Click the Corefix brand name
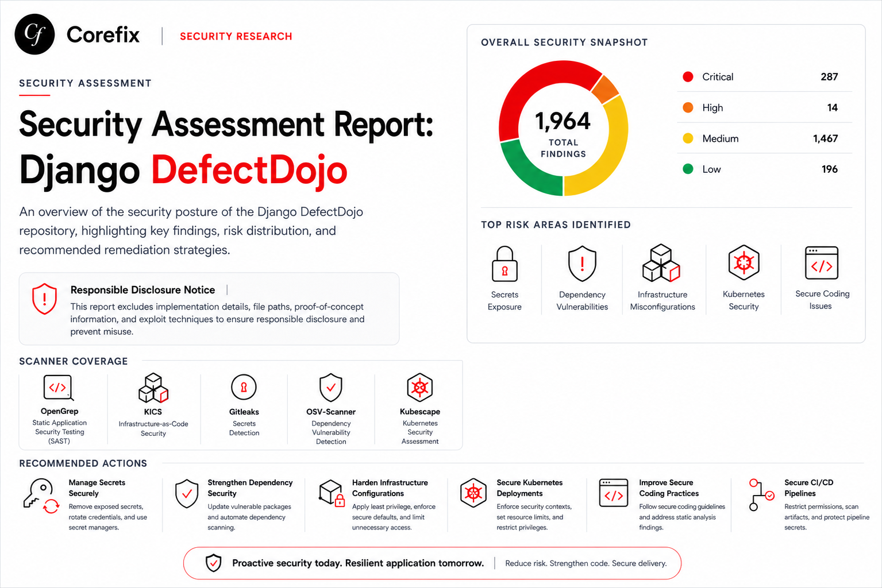The image size is (882, 588). pyautogui.click(x=103, y=34)
